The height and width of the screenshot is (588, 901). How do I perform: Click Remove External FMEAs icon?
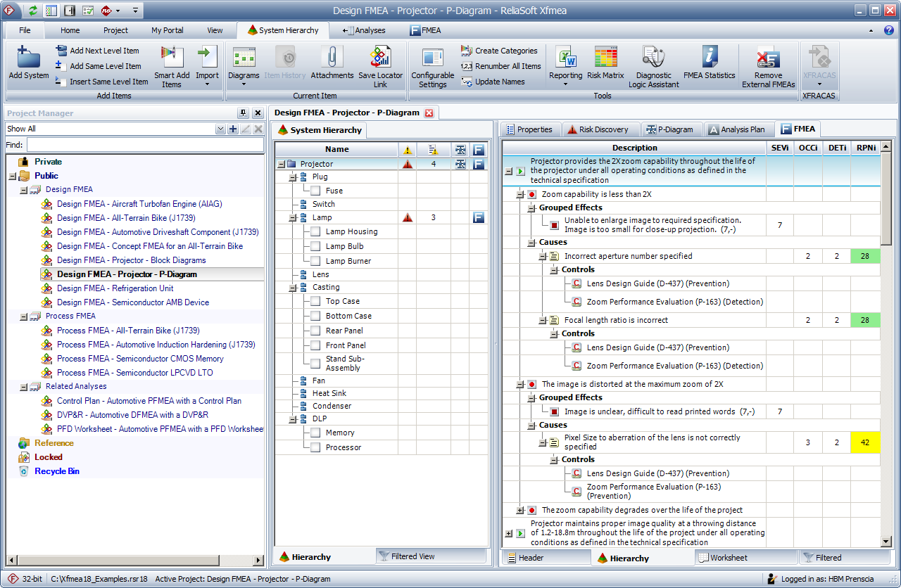(768, 58)
